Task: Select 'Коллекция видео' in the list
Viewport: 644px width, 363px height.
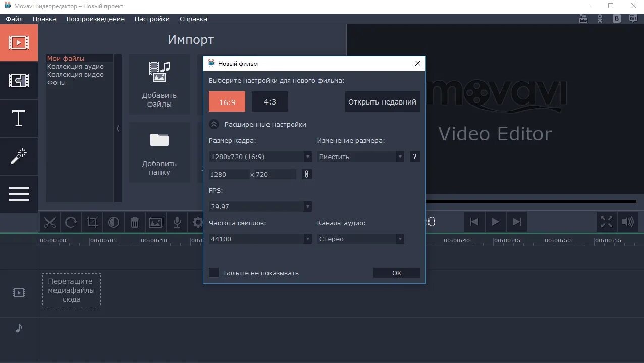Action: [80, 74]
